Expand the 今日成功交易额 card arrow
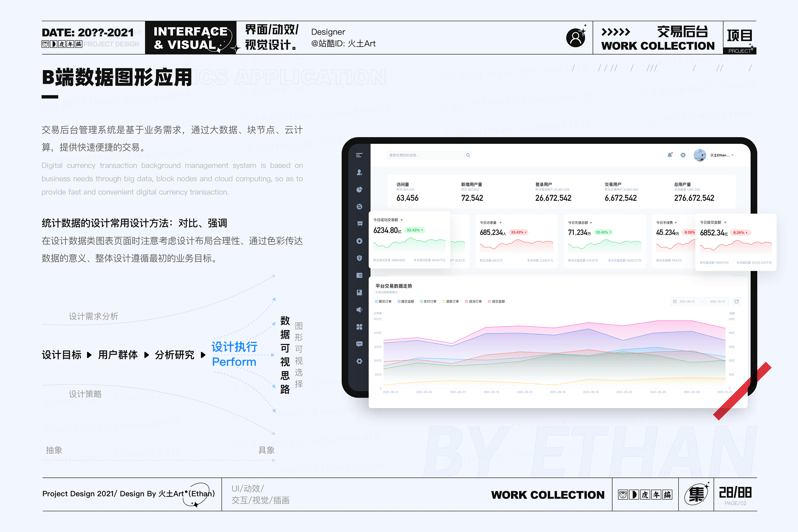The height and width of the screenshot is (532, 798). pyautogui.click(x=402, y=220)
